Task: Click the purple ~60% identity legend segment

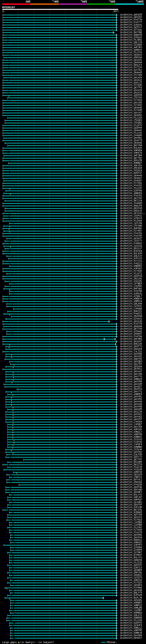Action: click(x=73, y=4)
